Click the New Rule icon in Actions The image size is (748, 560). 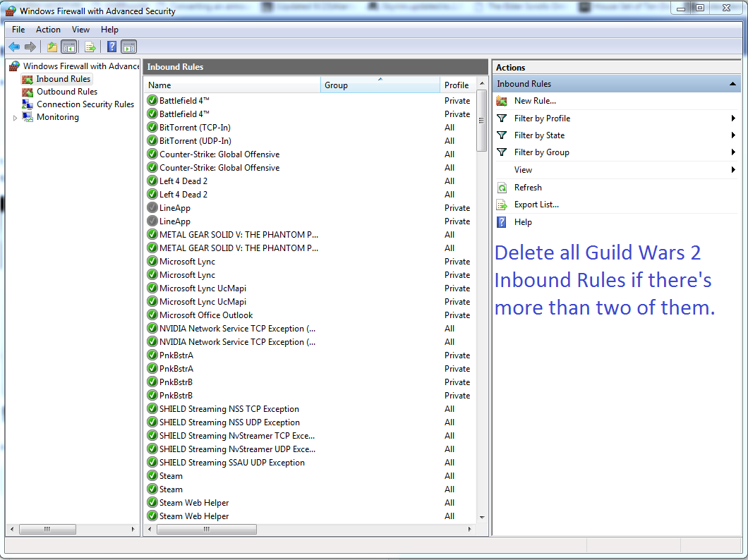[501, 101]
